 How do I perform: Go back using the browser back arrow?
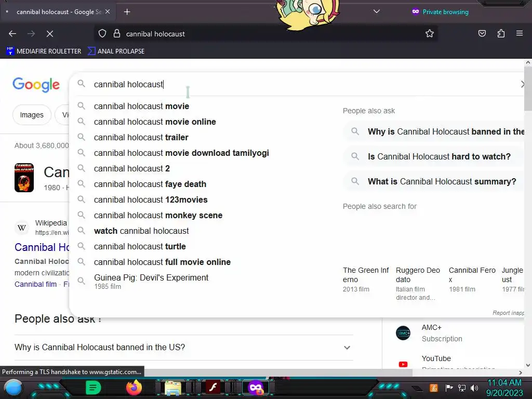pyautogui.click(x=12, y=34)
